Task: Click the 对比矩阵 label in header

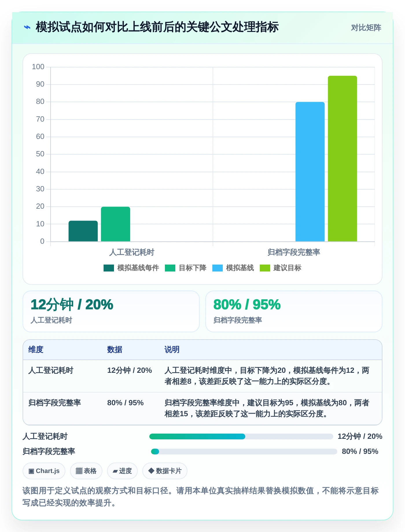Action: [x=366, y=28]
